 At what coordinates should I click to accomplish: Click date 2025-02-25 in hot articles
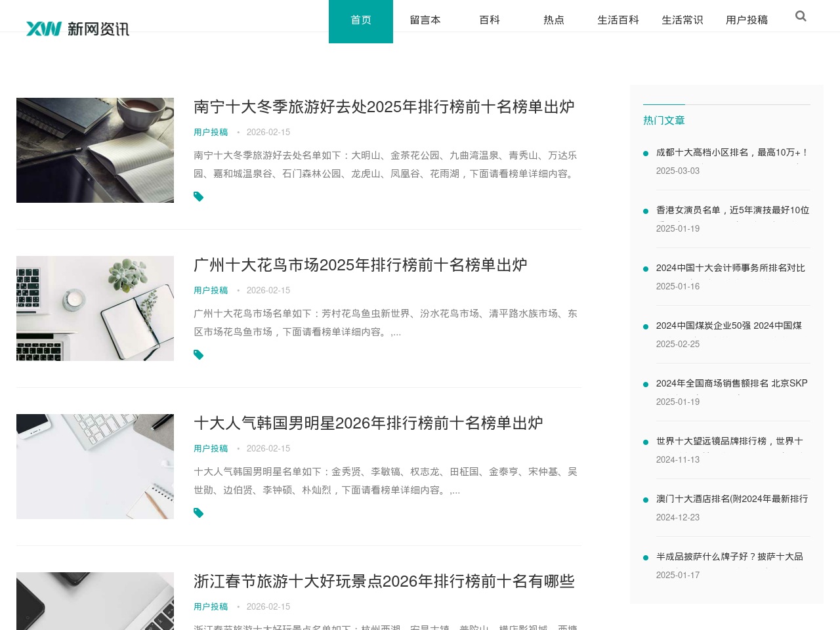(x=678, y=345)
